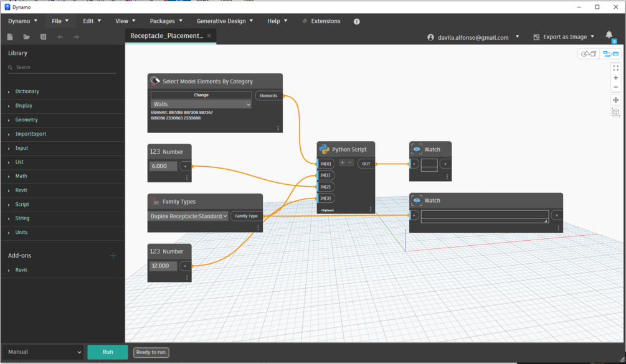The height and width of the screenshot is (364, 626).
Task: Open three-dot menu on Family Types node
Action: click(x=258, y=228)
